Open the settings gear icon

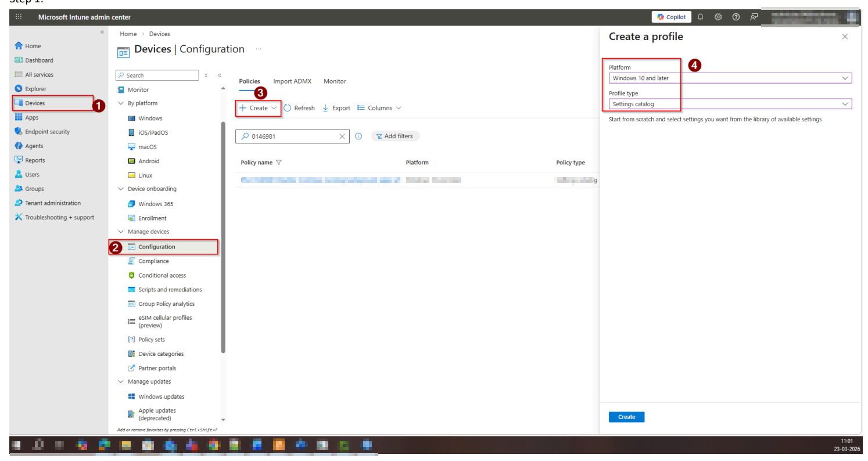pos(718,17)
